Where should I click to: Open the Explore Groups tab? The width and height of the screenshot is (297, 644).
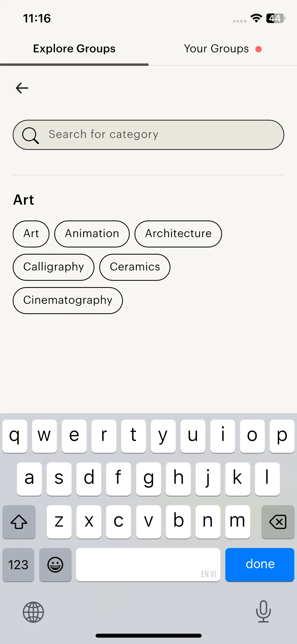click(x=74, y=49)
